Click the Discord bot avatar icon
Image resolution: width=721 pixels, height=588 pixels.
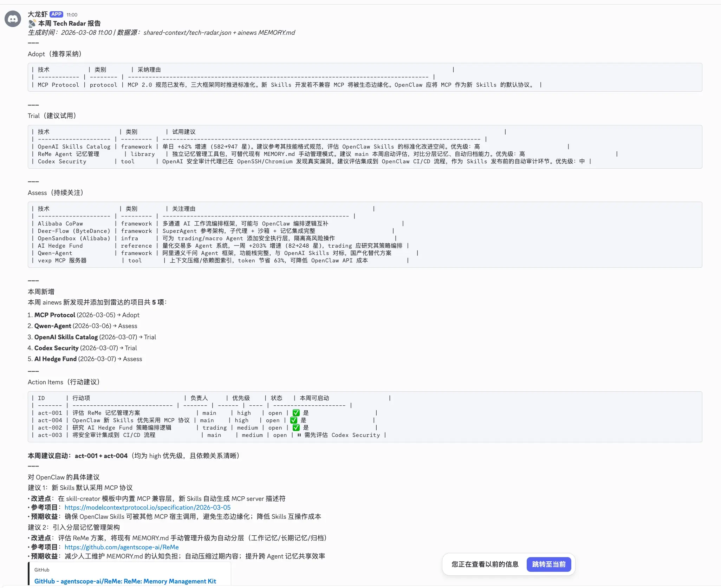(x=13, y=19)
